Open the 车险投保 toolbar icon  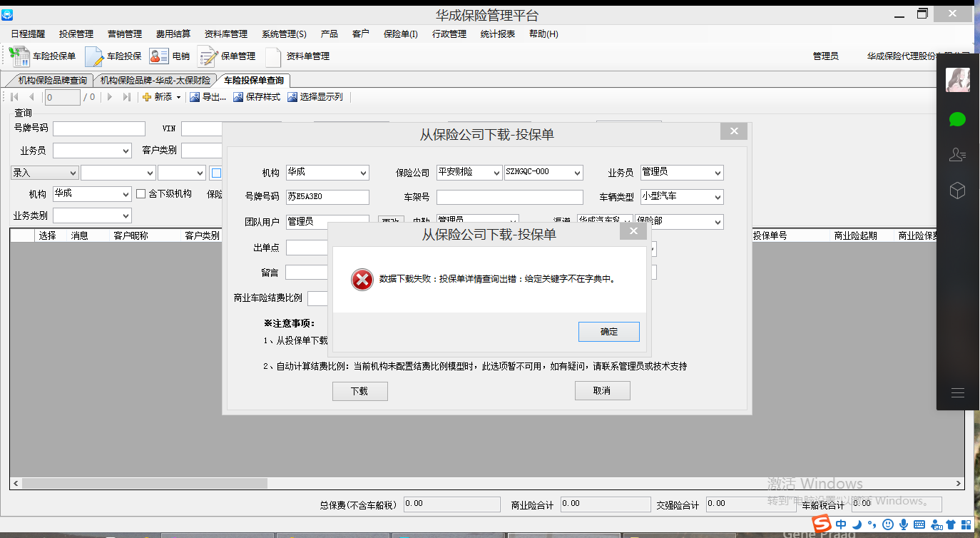tap(94, 56)
